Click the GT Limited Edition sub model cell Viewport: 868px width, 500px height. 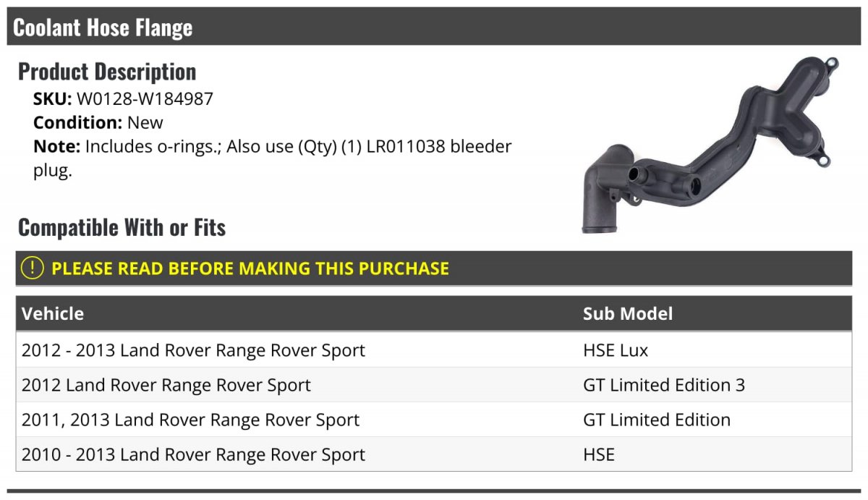pyautogui.click(x=657, y=420)
